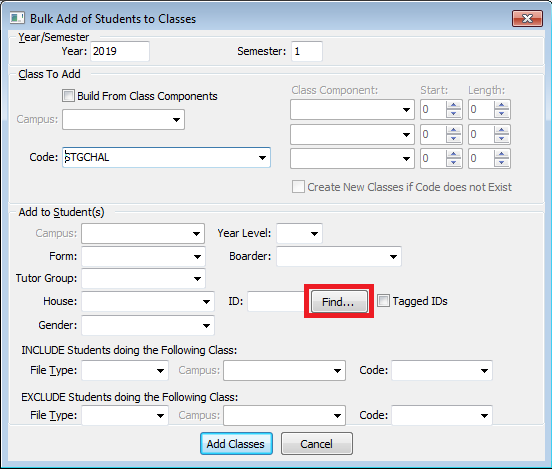The image size is (552, 469).
Task: Open INCLUDE section File Type dropdown
Action: pyautogui.click(x=160, y=370)
